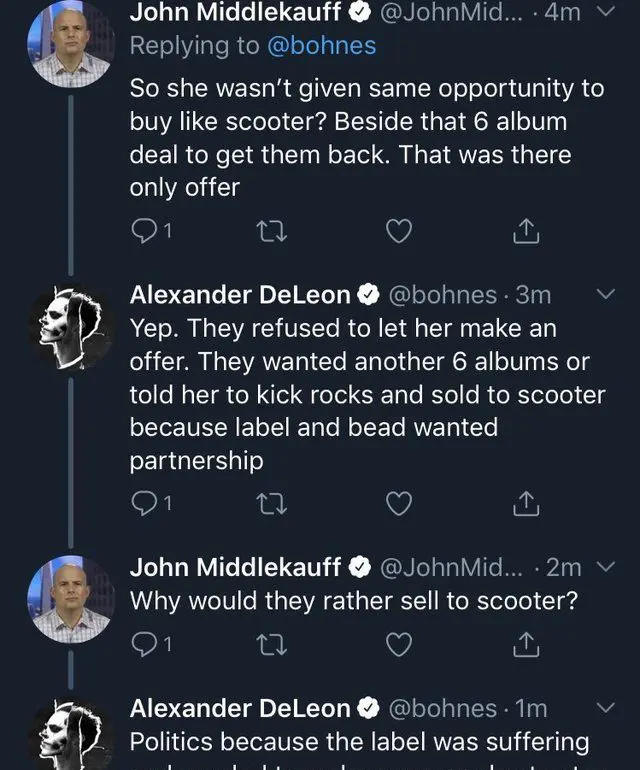Open Alexander DeLeon's profile name at 3m tweet
Image resolution: width=640 pixels, height=770 pixels.
pyautogui.click(x=240, y=295)
